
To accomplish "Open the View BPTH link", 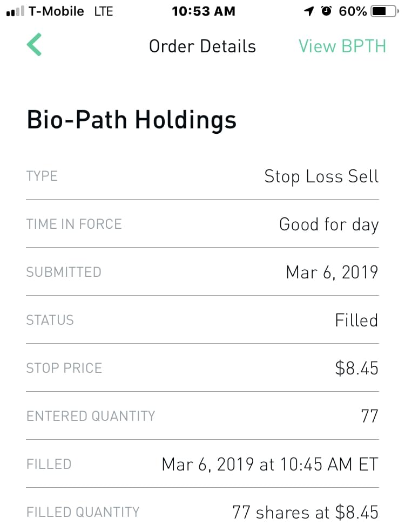I will pos(342,46).
